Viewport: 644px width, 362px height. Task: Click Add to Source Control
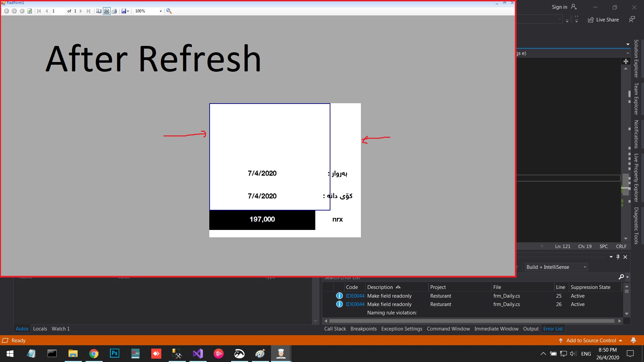pos(591,340)
